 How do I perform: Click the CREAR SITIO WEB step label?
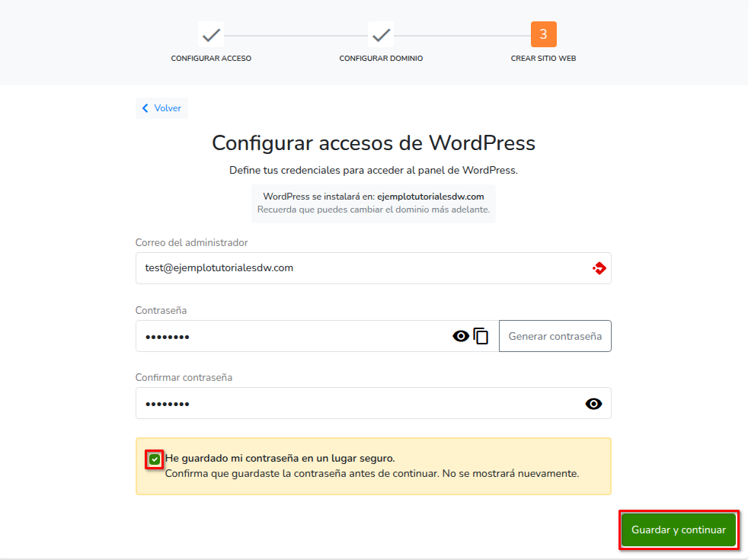pos(543,59)
